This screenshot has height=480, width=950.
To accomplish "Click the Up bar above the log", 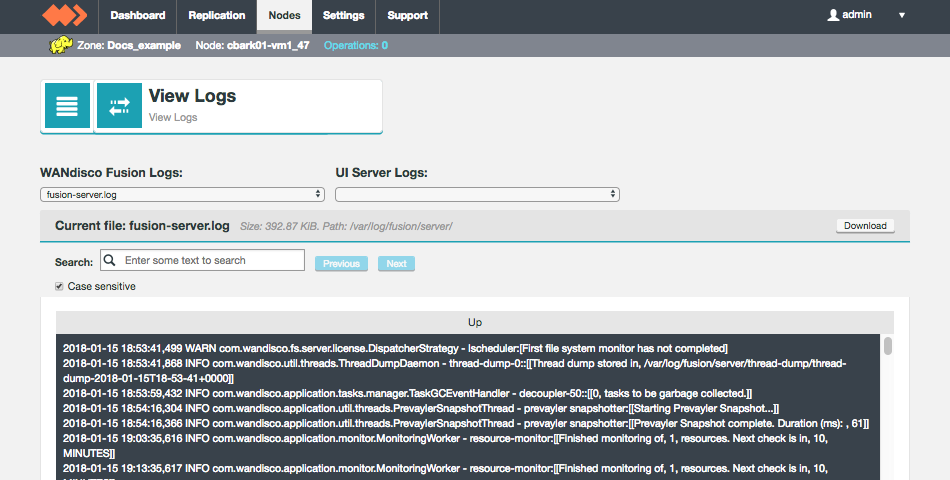I will 474,322.
